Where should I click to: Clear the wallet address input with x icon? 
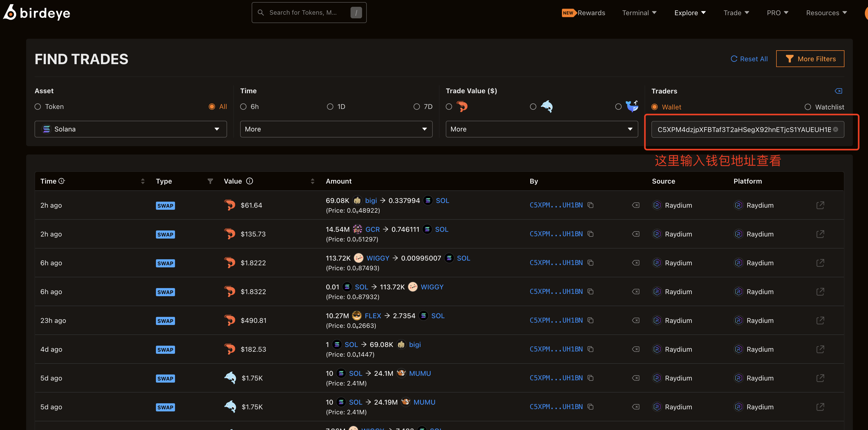pos(836,130)
